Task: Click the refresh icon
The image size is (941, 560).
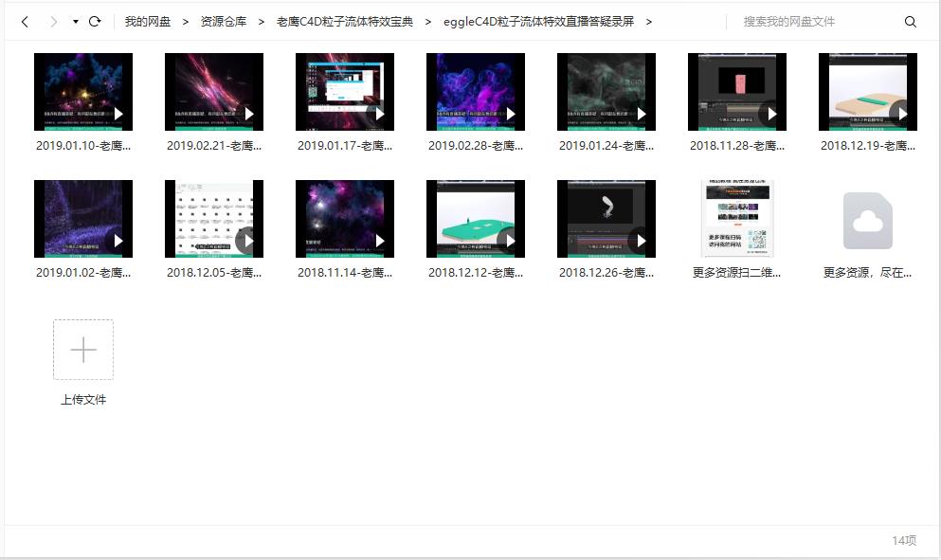Action: (95, 22)
